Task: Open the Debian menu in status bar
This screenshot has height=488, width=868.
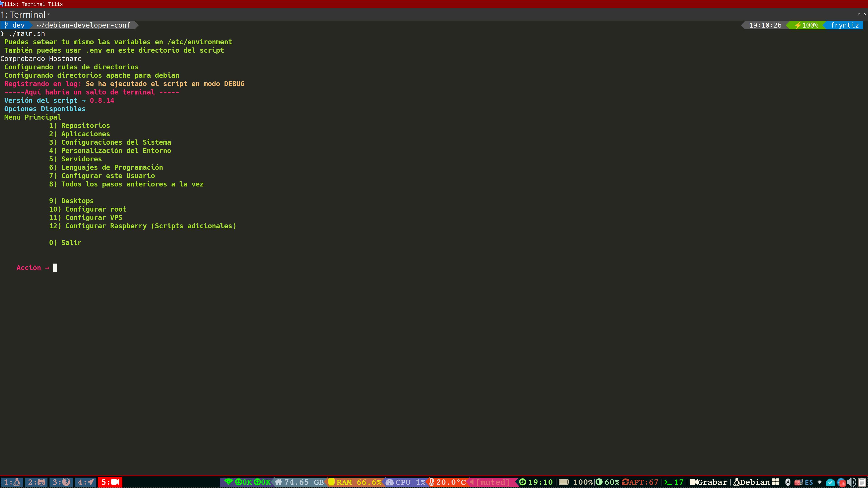Action: pos(752,482)
